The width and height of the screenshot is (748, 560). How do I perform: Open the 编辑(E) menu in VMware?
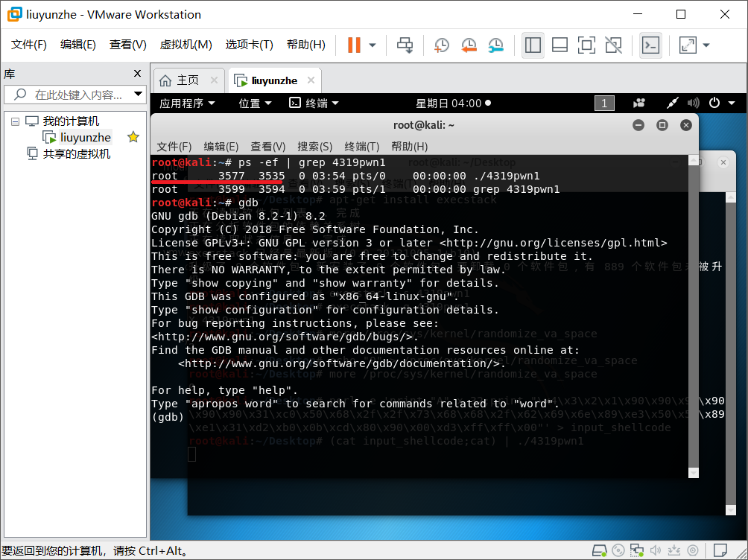click(77, 45)
